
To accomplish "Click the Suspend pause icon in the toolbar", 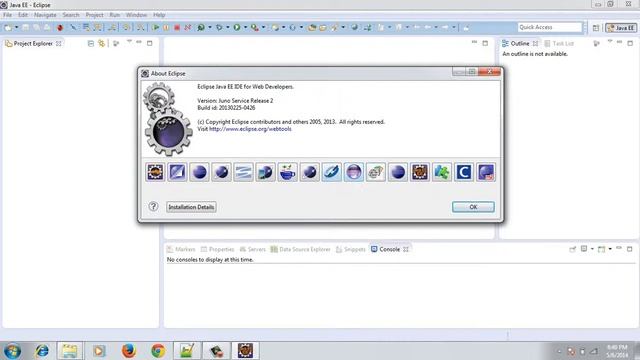I will pyautogui.click(x=166, y=27).
